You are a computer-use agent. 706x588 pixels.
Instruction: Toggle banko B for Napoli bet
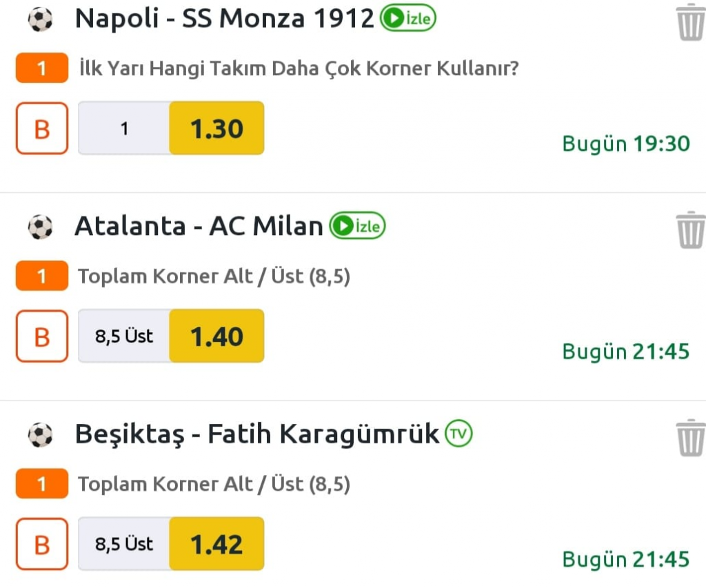coord(42,128)
